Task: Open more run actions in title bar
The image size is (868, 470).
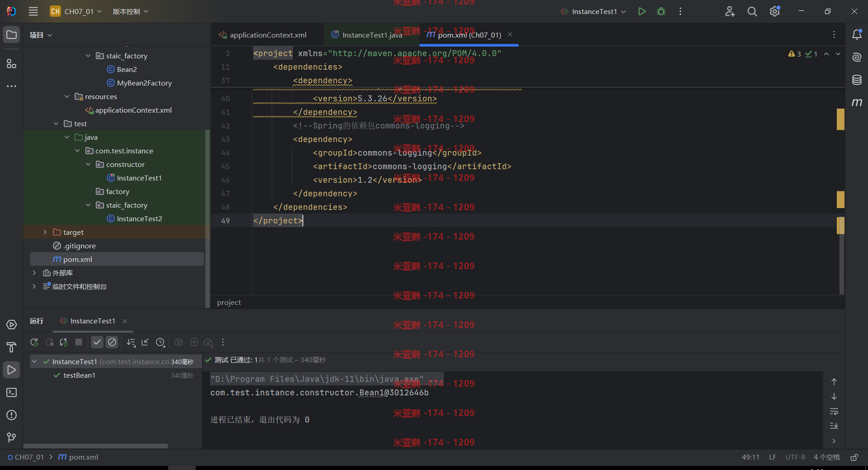Action: click(x=680, y=11)
